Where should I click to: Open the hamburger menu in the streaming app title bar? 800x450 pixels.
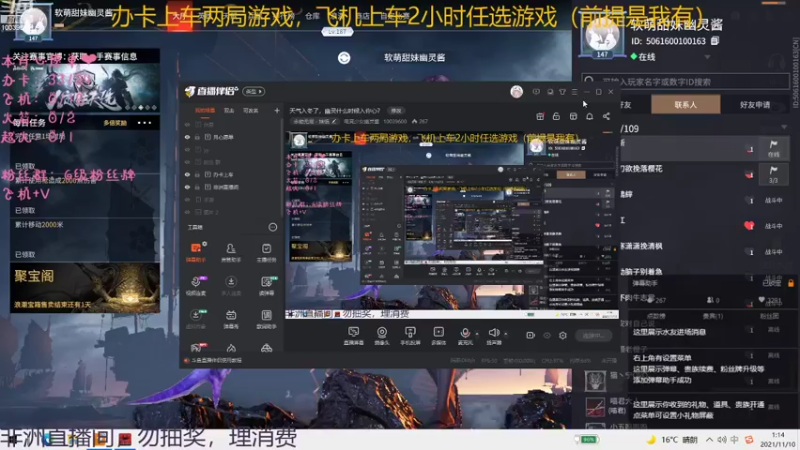coord(574,92)
